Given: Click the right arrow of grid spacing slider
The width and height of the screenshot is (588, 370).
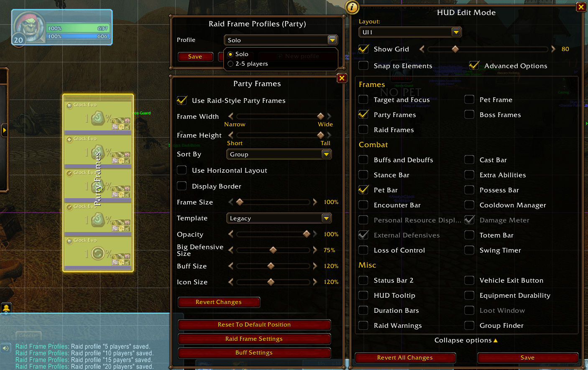Looking at the screenshot, I should 553,49.
